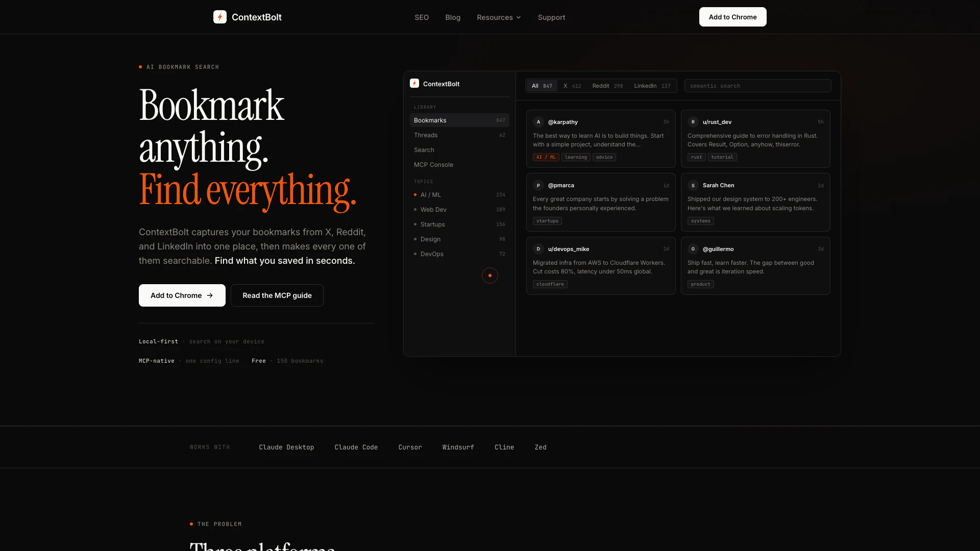Click the startups tag on pmarca card
The height and width of the screenshot is (551, 980).
[x=547, y=221]
